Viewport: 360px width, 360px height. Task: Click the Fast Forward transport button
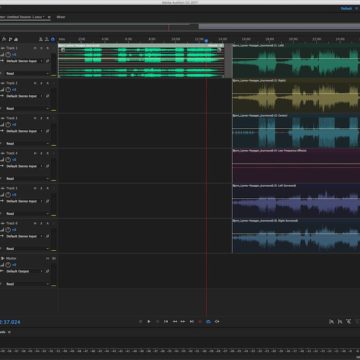pos(183,322)
